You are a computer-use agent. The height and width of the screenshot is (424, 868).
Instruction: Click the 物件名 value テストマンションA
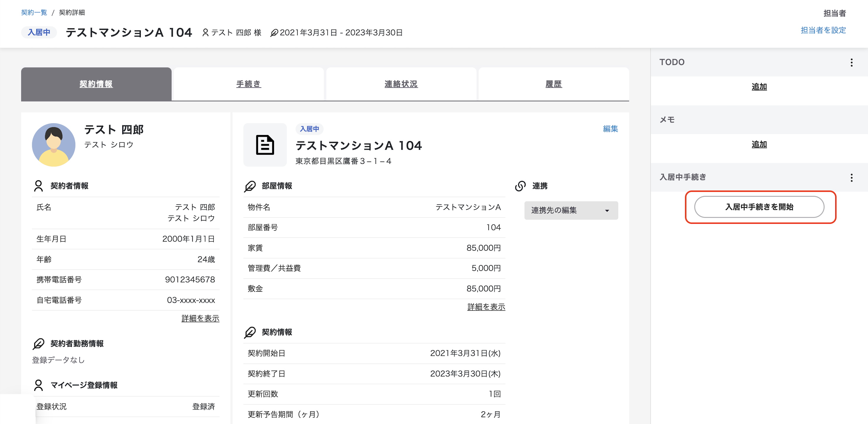pyautogui.click(x=468, y=207)
